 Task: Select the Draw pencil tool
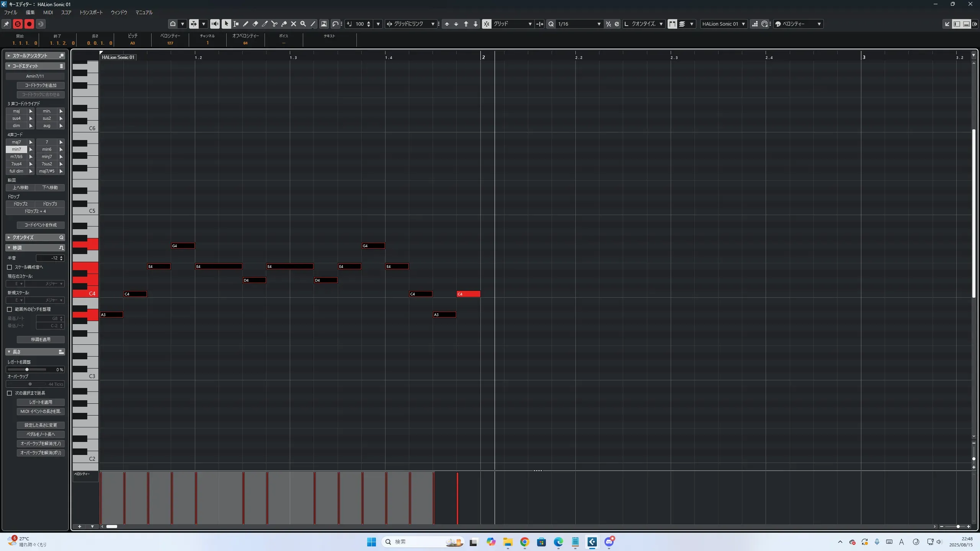tap(246, 24)
